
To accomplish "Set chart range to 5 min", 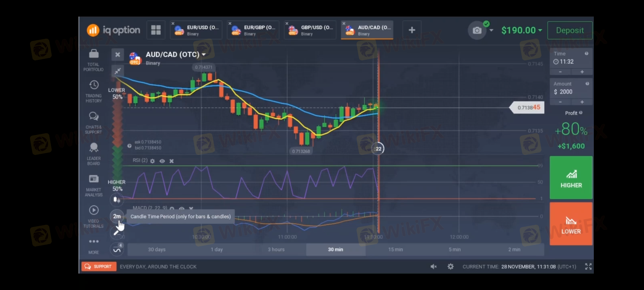I will (455, 249).
